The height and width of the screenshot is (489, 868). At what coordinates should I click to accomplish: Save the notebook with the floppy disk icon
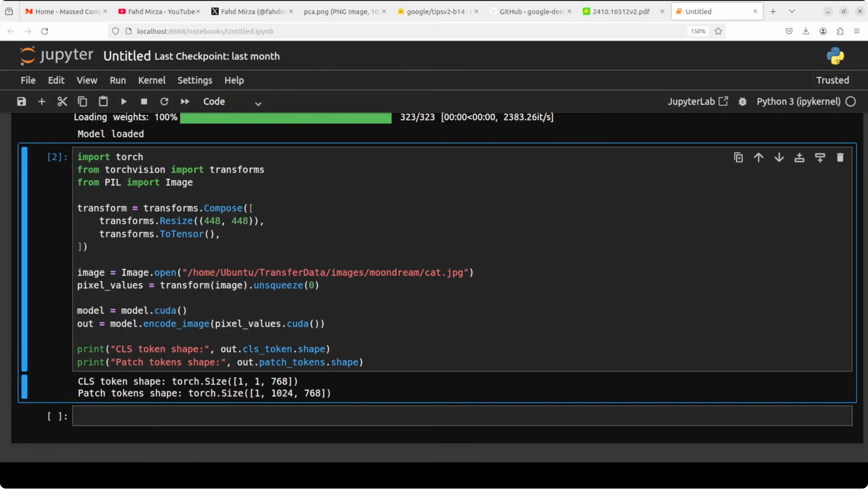point(22,101)
